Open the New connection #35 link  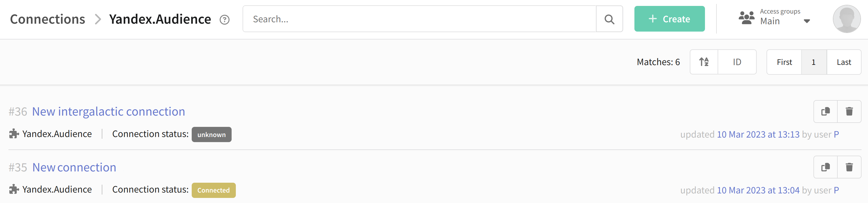click(74, 167)
